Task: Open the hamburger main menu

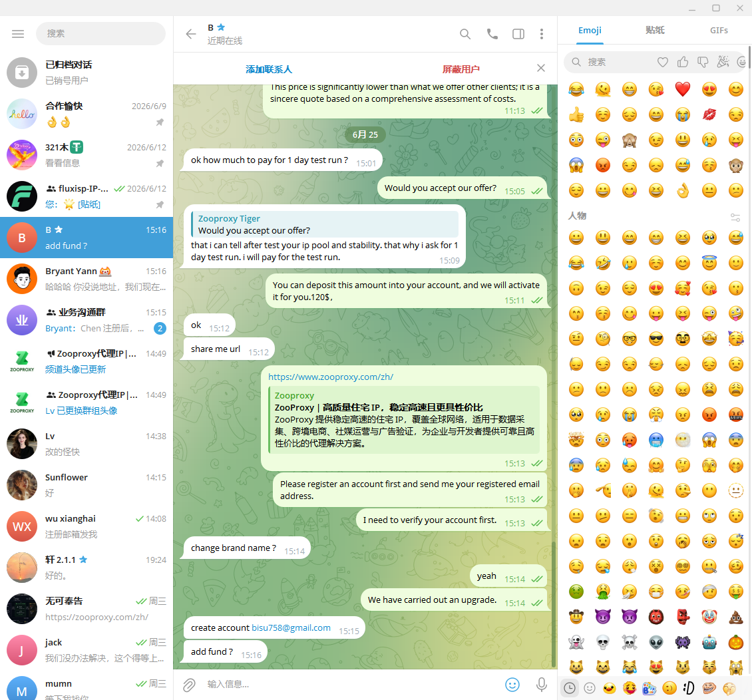Action: pyautogui.click(x=18, y=33)
